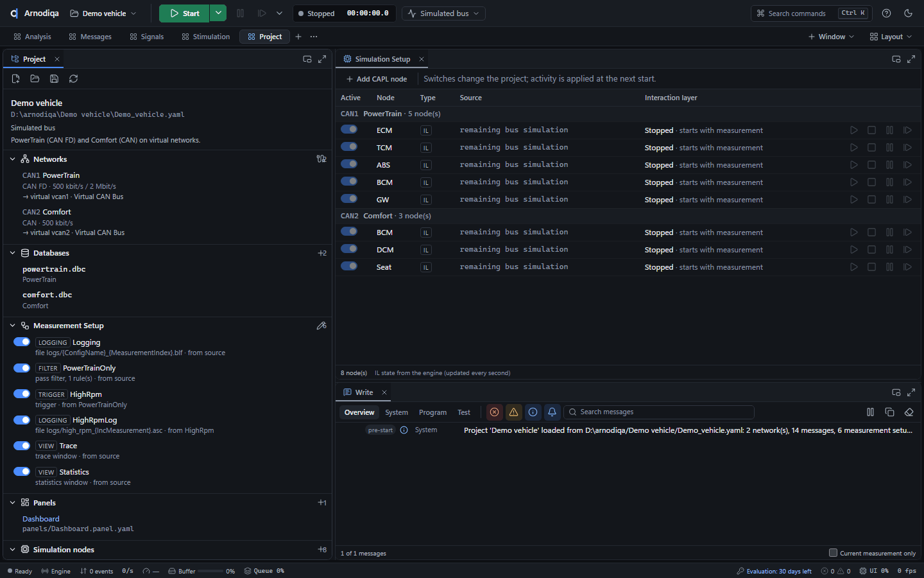Save the project with the disk icon

pos(55,79)
